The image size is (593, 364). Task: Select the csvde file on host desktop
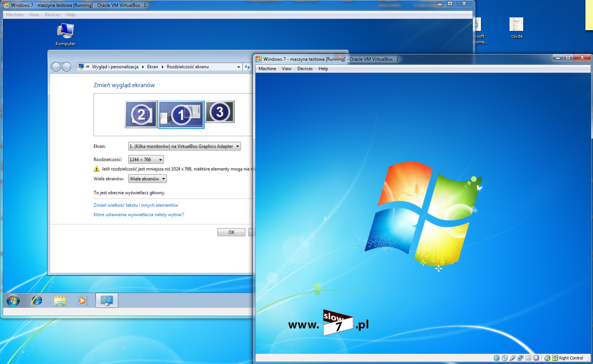pyautogui.click(x=516, y=28)
